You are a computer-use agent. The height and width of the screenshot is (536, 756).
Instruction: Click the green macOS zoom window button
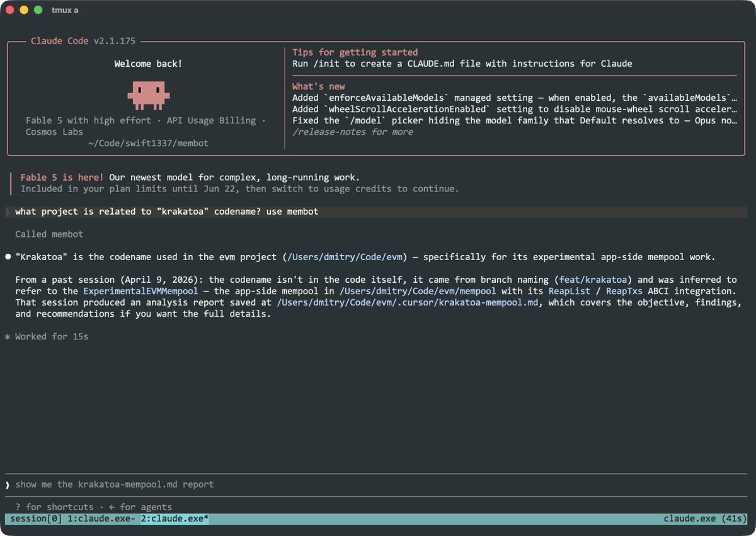coord(38,10)
